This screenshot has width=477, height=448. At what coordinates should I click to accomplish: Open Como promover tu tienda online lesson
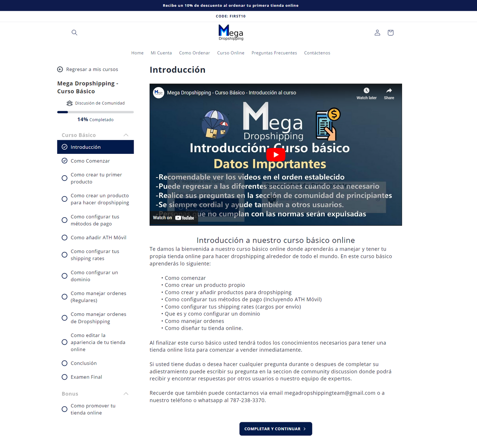pos(93,409)
